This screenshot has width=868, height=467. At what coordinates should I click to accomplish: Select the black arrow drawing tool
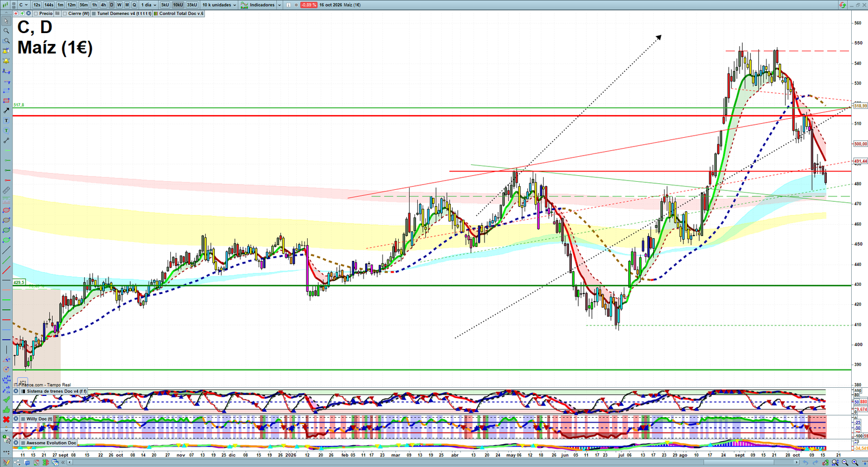tap(6, 111)
